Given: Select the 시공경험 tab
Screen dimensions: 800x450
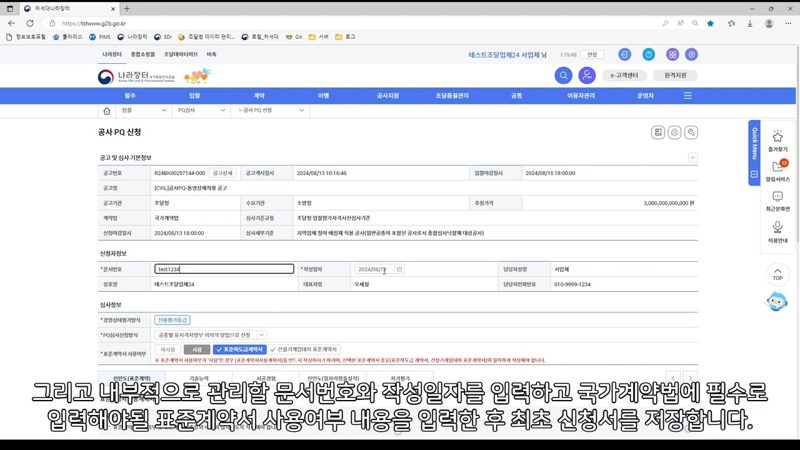Looking at the screenshot, I should pyautogui.click(x=266, y=379).
